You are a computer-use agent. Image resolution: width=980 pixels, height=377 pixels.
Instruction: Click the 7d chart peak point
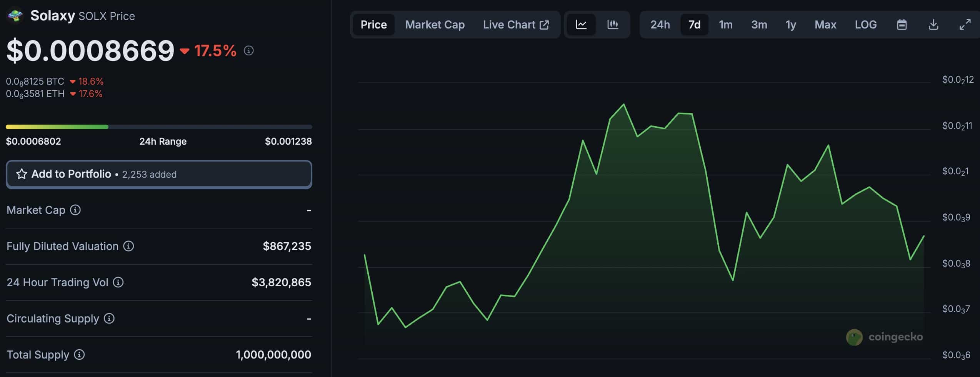pyautogui.click(x=623, y=104)
